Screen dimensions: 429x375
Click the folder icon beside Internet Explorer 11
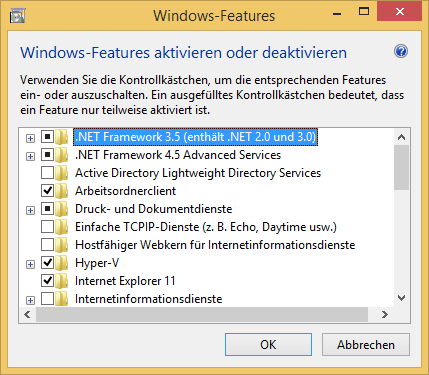pos(61,281)
